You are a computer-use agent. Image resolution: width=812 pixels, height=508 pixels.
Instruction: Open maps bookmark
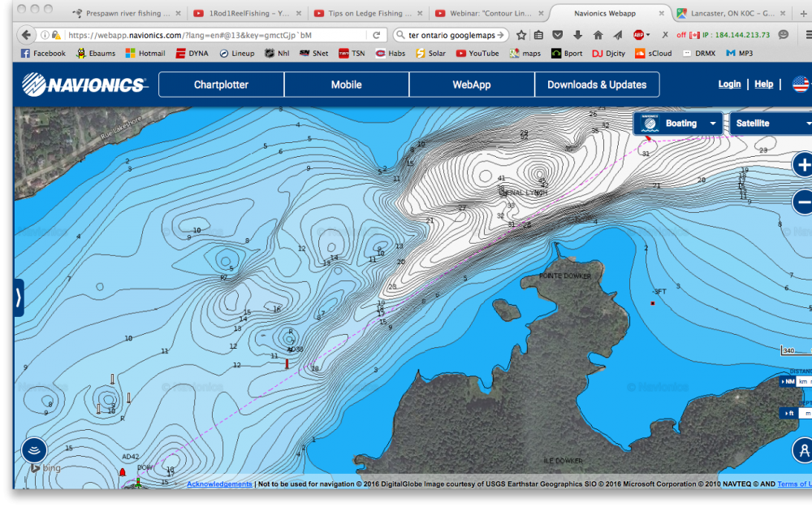point(525,53)
